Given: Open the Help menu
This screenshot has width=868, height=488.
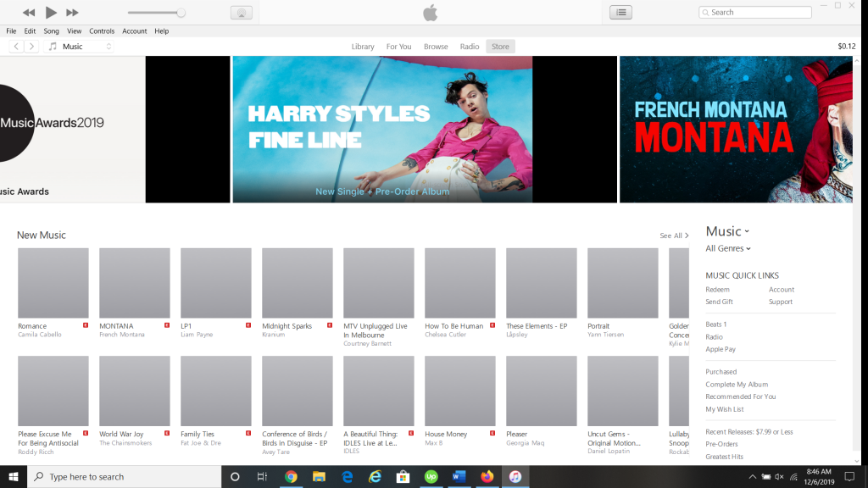Looking at the screenshot, I should (162, 31).
